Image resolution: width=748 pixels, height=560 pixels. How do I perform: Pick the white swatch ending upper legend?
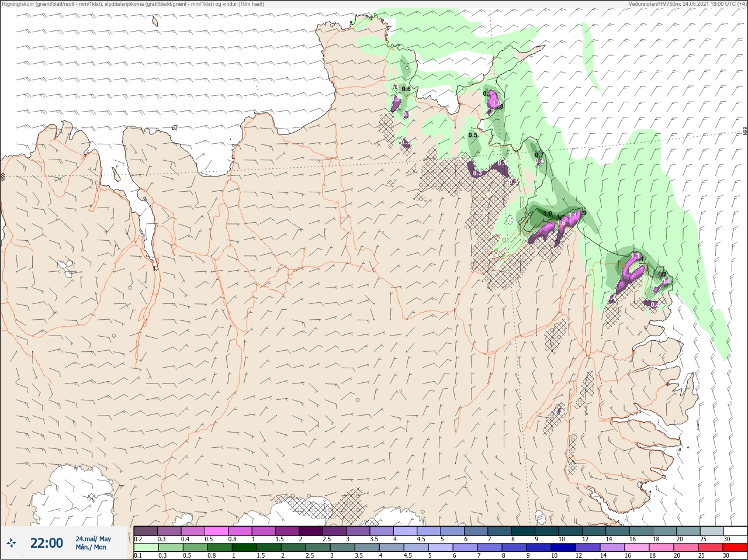(x=736, y=531)
